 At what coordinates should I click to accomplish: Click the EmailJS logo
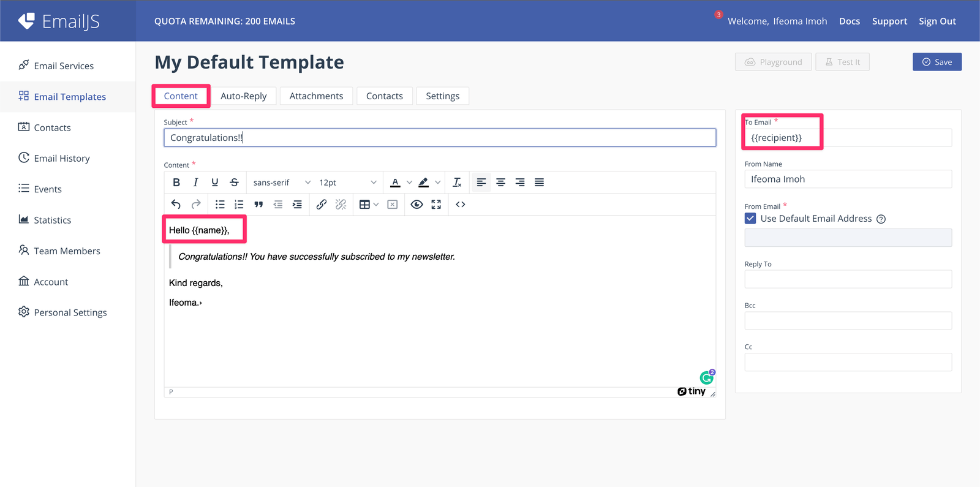click(x=59, y=21)
